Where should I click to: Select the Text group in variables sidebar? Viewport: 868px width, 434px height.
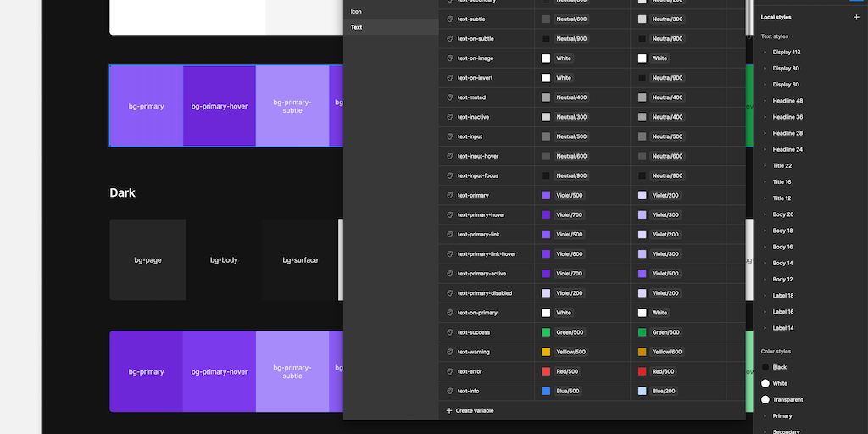pos(357,27)
